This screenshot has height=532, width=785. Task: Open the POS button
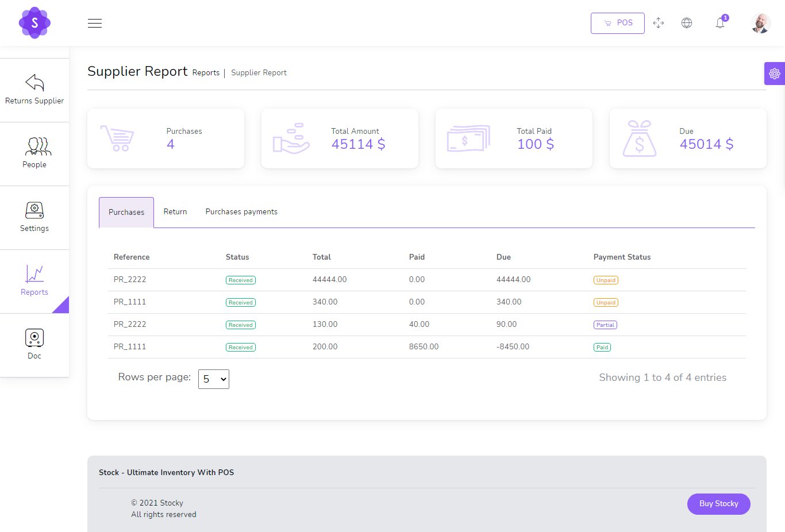click(617, 23)
